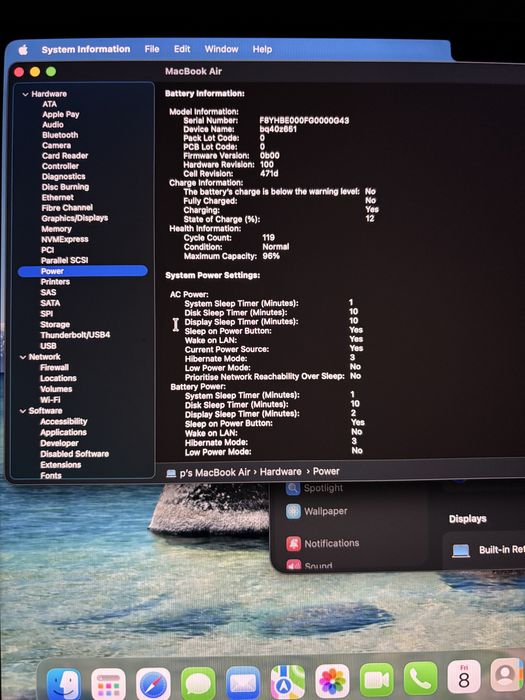525x700 pixels.
Task: Select Applications under Software
Action: [63, 432]
